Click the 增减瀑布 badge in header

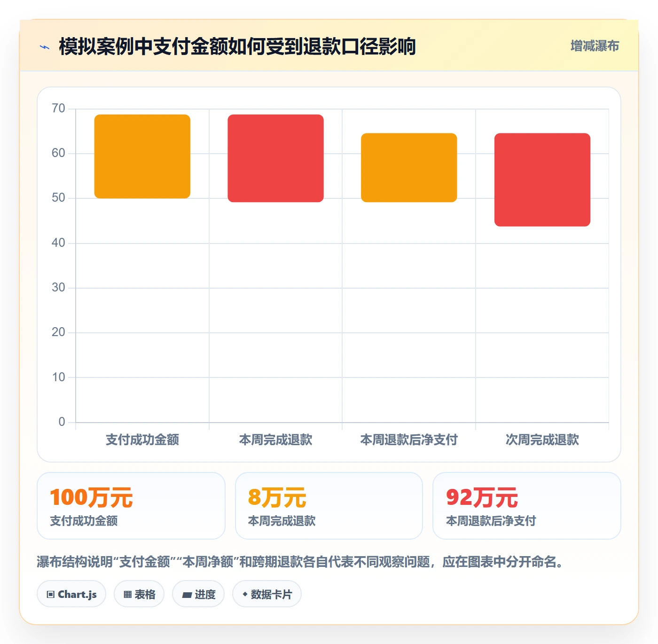pos(595,46)
